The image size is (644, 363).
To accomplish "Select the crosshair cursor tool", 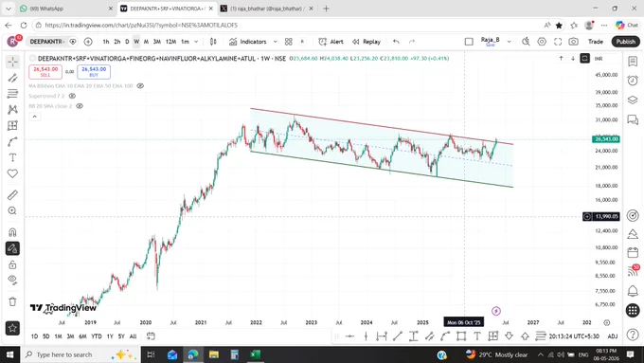I will coord(12,62).
